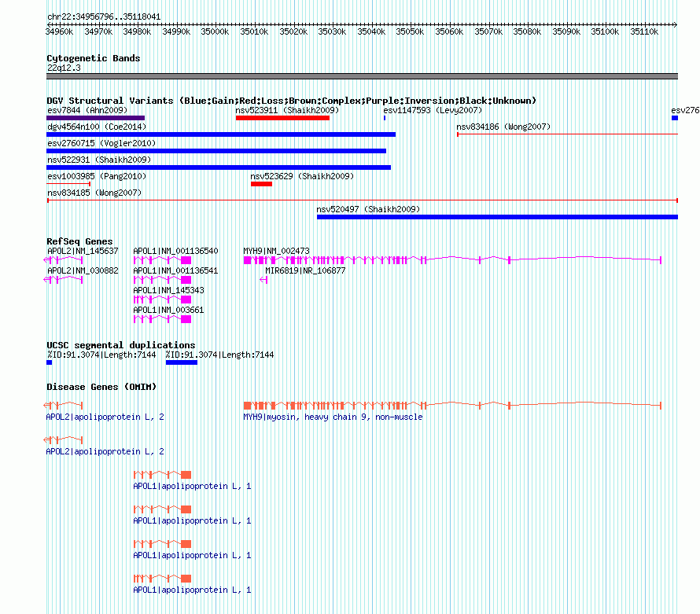The image size is (700, 614).
Task: Click the APOL1|NM_003661 transcript glyph
Action: (x=163, y=318)
